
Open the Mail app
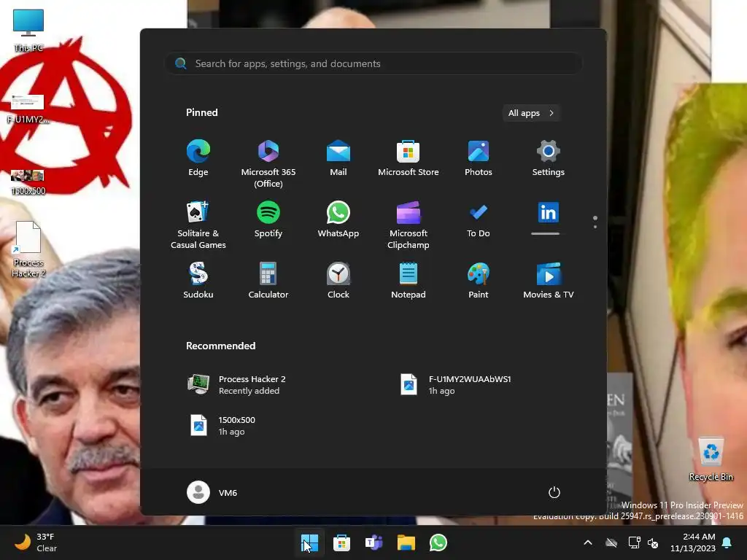coord(338,158)
